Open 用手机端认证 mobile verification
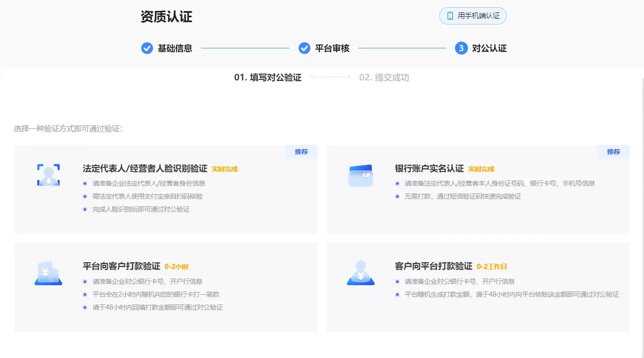 [473, 16]
